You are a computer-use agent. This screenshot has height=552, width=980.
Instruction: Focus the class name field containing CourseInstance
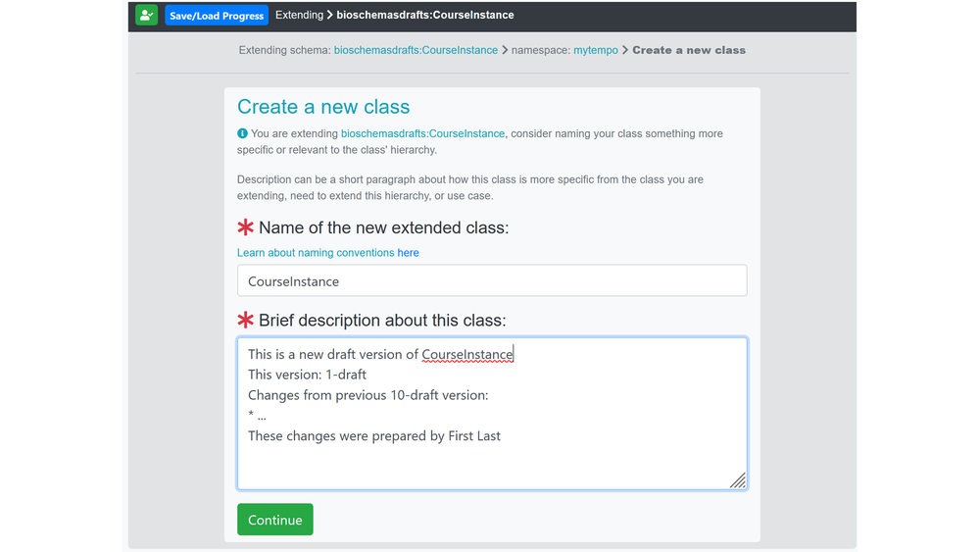pos(492,280)
